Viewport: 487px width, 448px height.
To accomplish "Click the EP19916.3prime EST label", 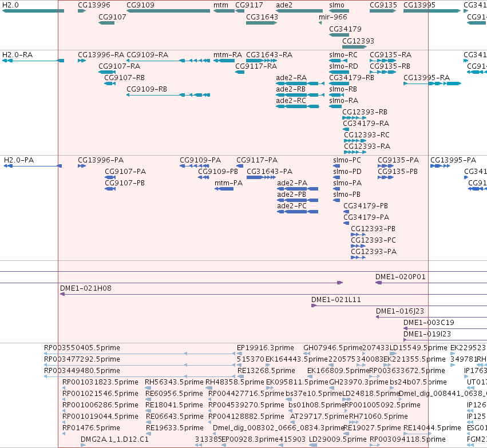I will click(265, 348).
